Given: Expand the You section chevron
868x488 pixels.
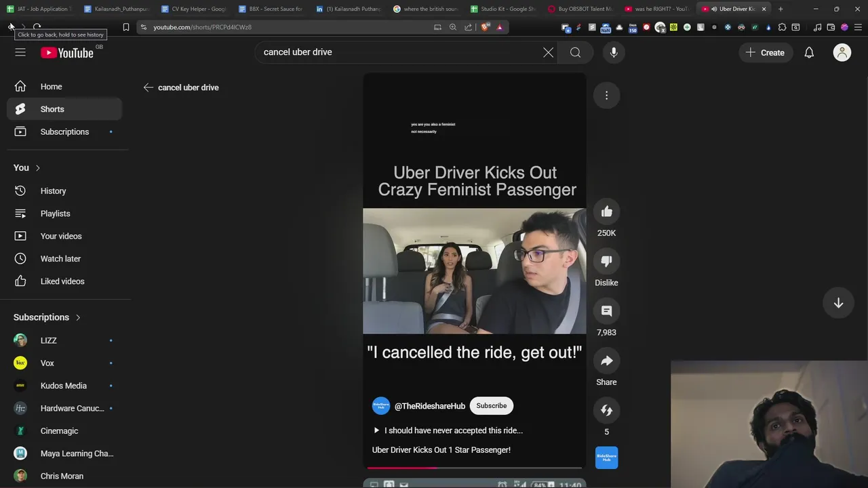Looking at the screenshot, I should (37, 168).
